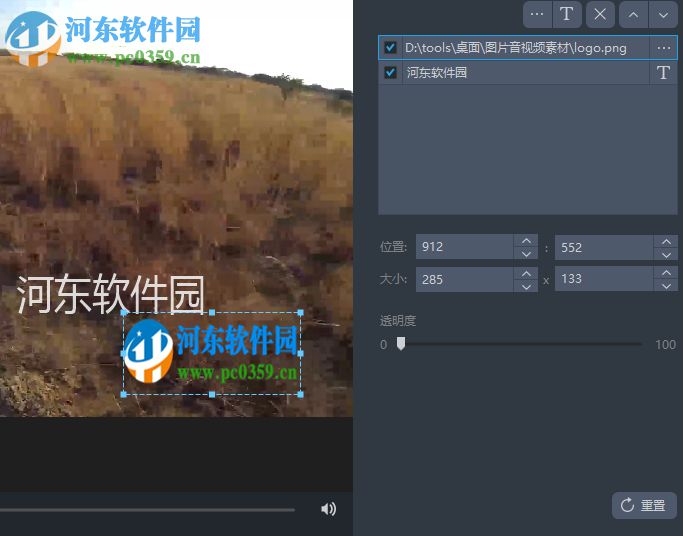683x536 pixels.
Task: Click the height field showing 133
Action: [604, 279]
